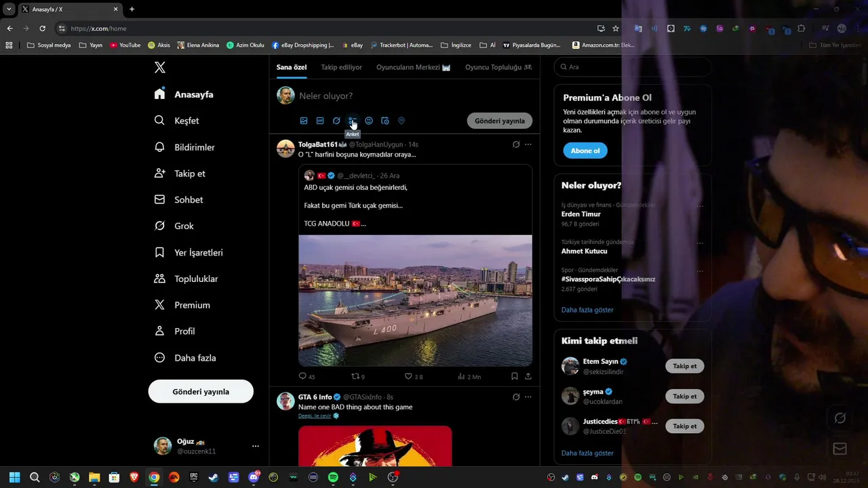Open the Sosyal medya bookmarks folder
Screen dimensions: 868x488
(x=49, y=45)
